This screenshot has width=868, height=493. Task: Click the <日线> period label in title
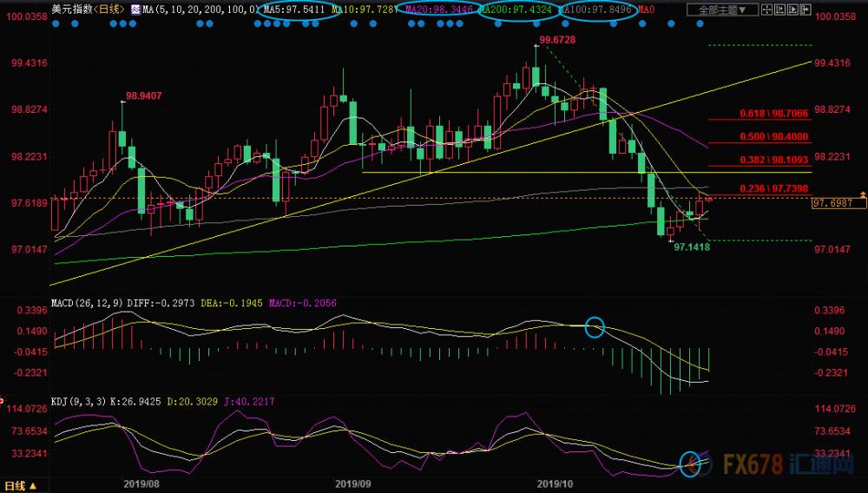pos(109,9)
